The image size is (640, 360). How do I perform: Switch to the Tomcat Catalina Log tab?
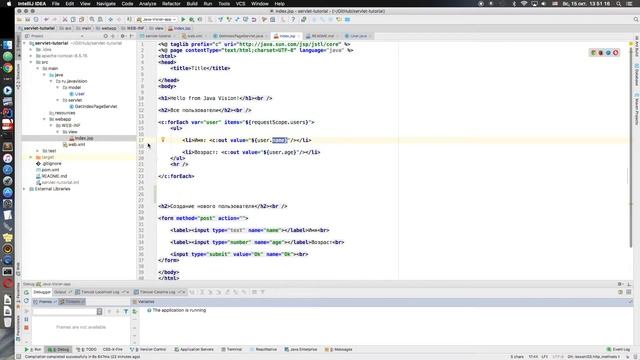coord(160,292)
